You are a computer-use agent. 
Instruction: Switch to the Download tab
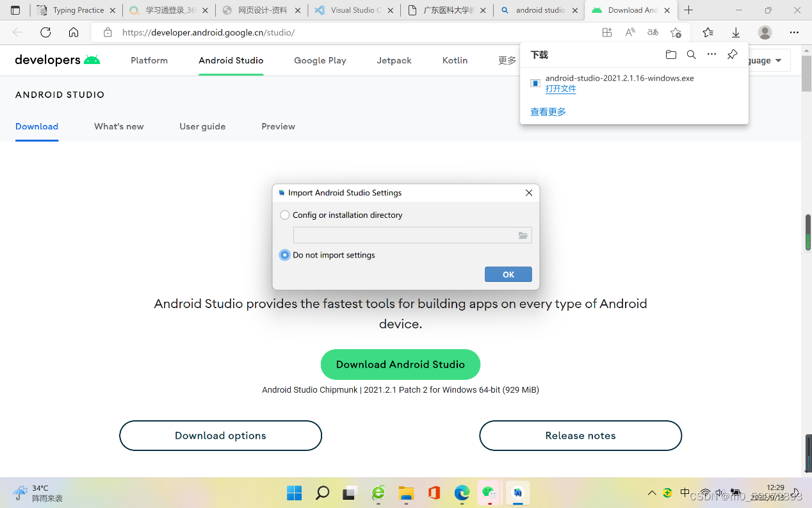[x=37, y=126]
